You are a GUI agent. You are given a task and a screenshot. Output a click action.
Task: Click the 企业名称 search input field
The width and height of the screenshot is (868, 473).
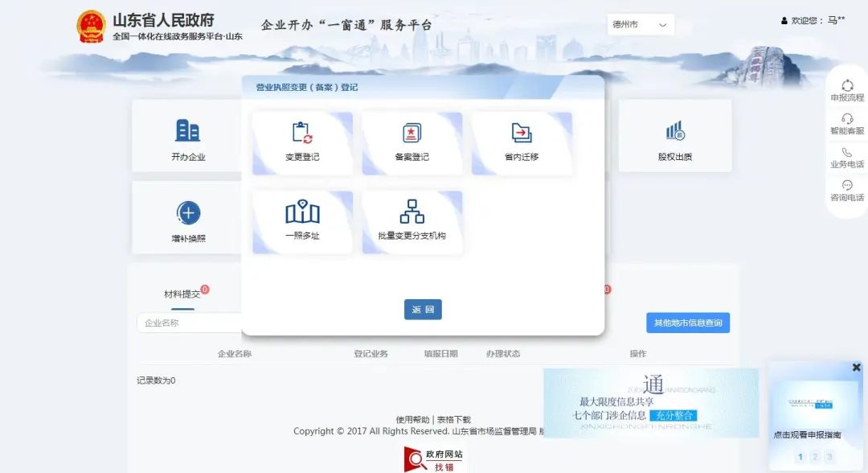(190, 323)
